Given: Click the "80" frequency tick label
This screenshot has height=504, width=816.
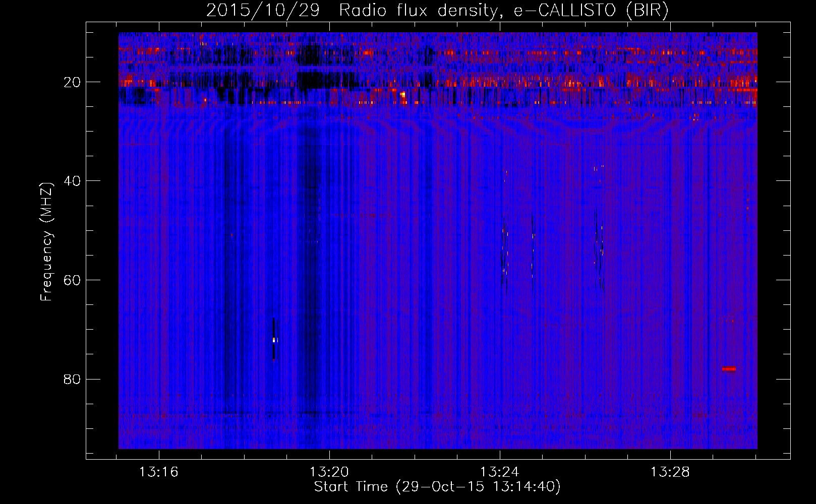Looking at the screenshot, I should click(x=72, y=379).
